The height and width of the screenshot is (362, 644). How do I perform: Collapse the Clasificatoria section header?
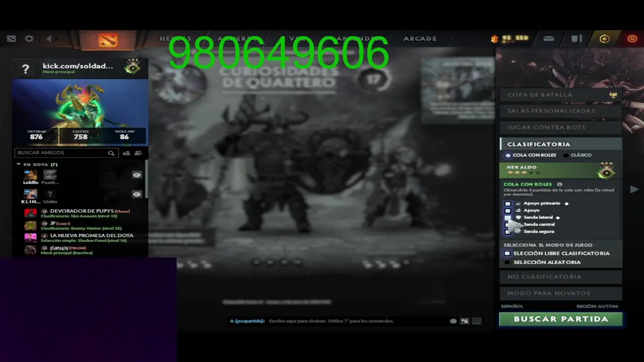click(560, 144)
